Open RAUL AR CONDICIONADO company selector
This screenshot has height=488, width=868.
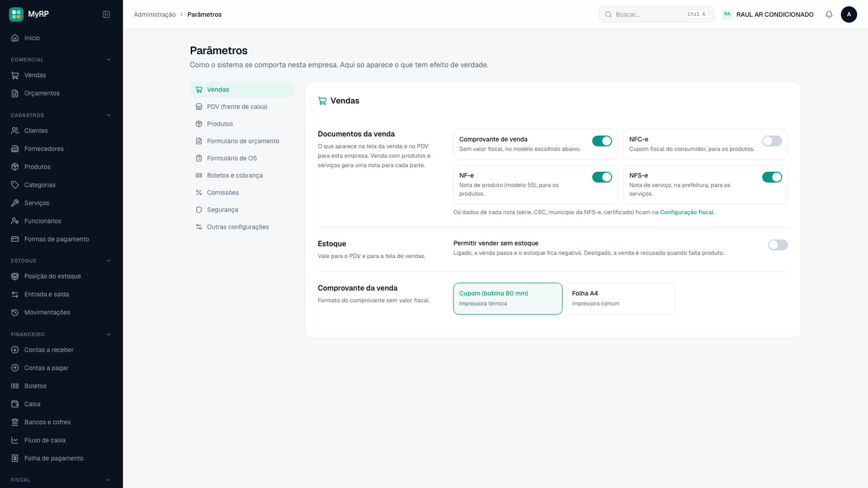[768, 15]
